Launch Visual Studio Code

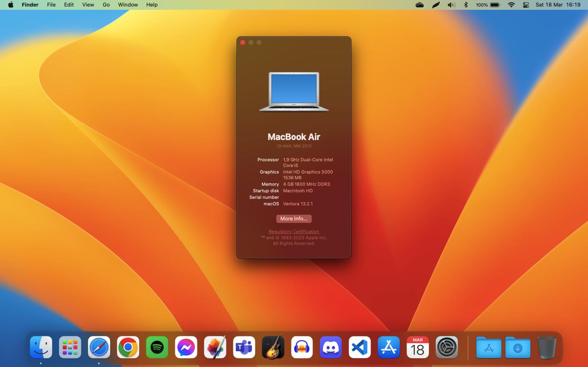click(360, 347)
